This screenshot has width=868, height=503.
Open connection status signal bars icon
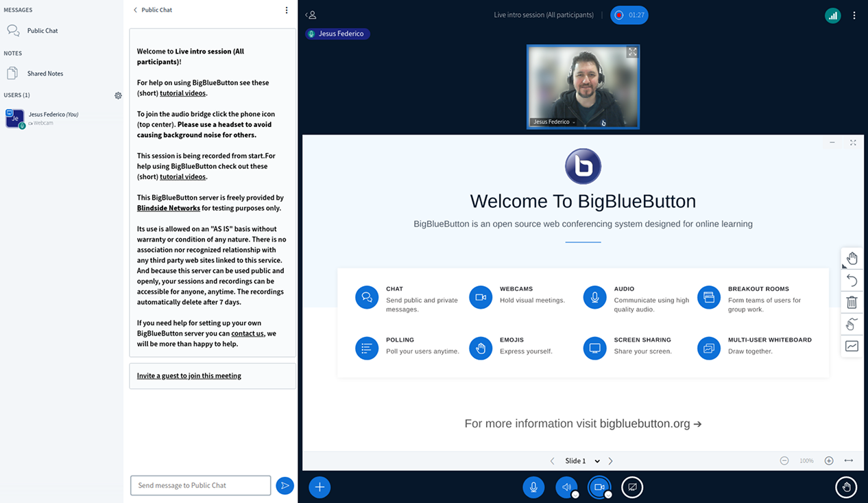coord(833,15)
